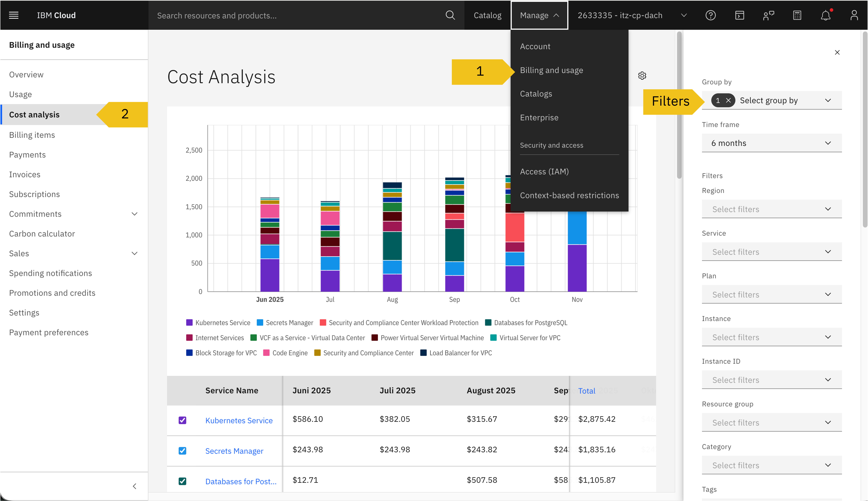The height and width of the screenshot is (501, 868).
Task: Open Cost Analysis chart settings gear
Action: coord(642,76)
